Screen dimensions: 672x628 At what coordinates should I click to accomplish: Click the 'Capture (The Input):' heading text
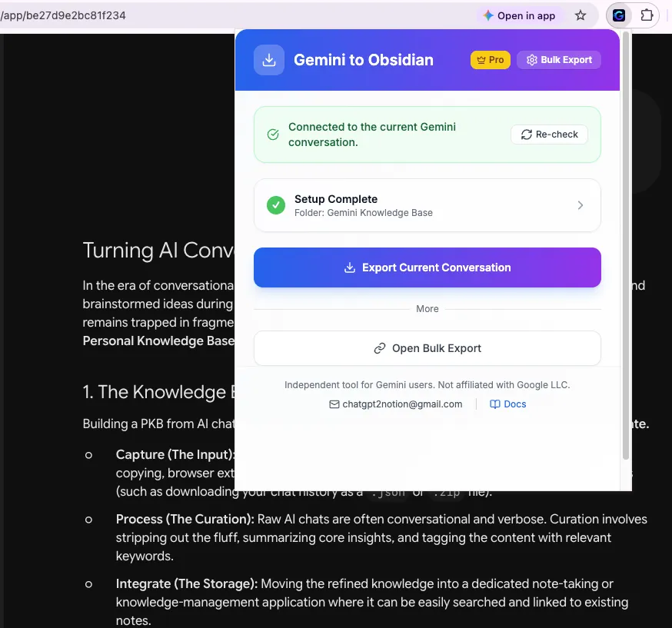(x=175, y=454)
